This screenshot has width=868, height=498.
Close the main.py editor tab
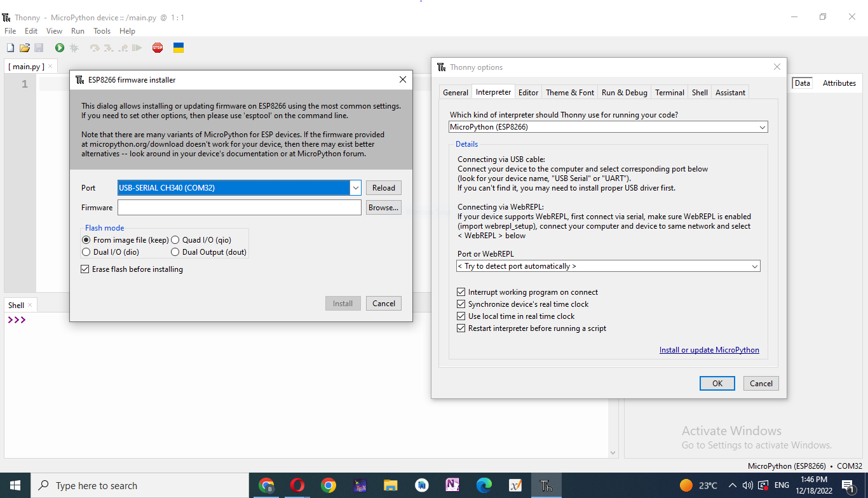(x=50, y=66)
